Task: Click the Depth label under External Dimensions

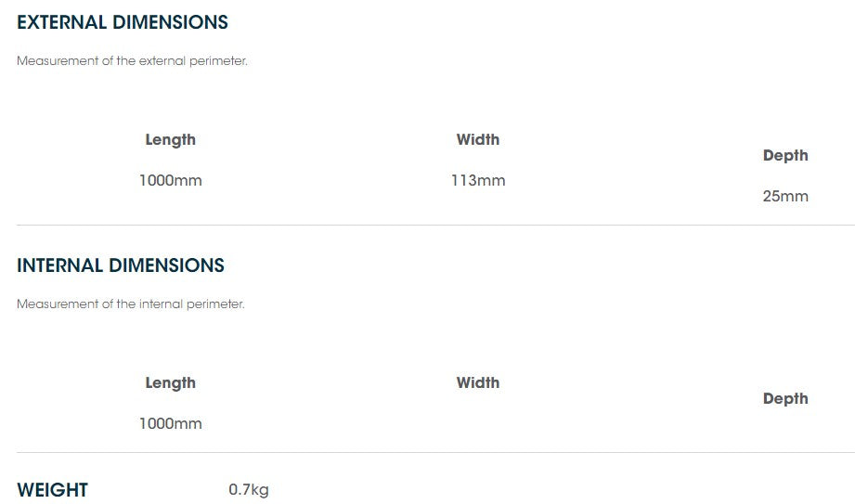Action: [x=785, y=156]
